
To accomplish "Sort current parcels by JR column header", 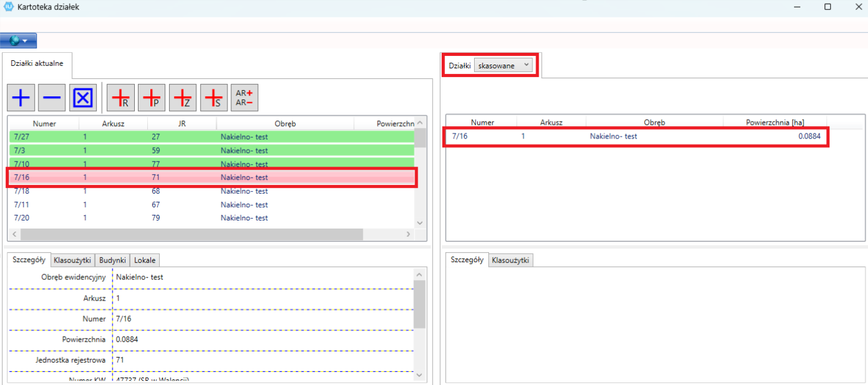I will pos(181,124).
